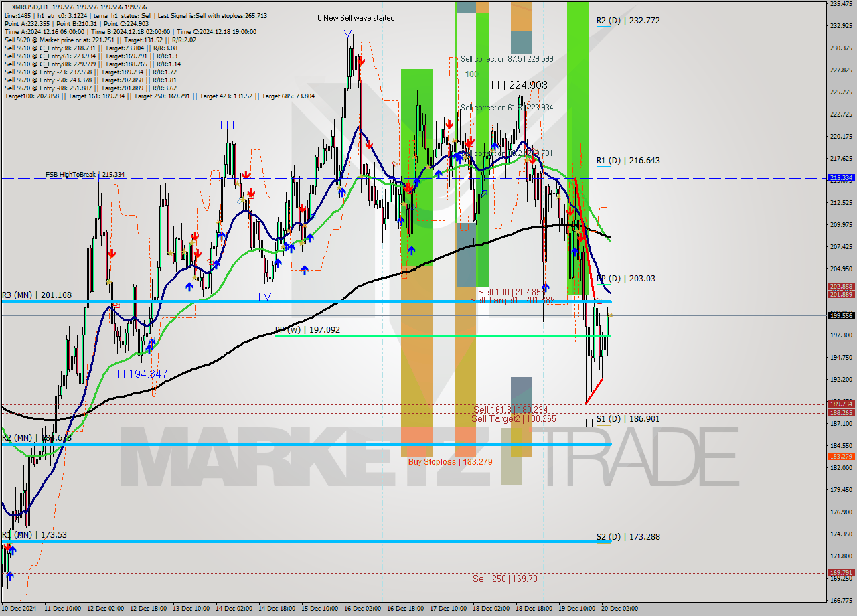Image resolution: width=857 pixels, height=616 pixels.
Task: Click the 12 Dec 02:00 time axis label
Action: coord(106,609)
